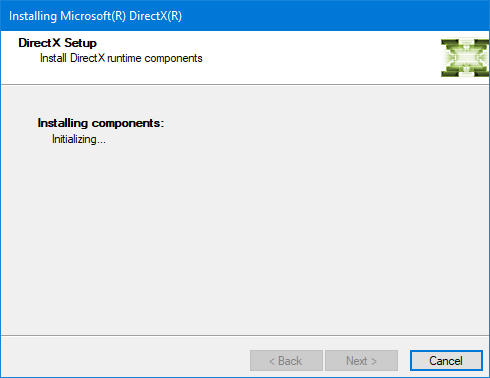Click the "DirectX Setup" heading
490x378 pixels.
coord(57,43)
